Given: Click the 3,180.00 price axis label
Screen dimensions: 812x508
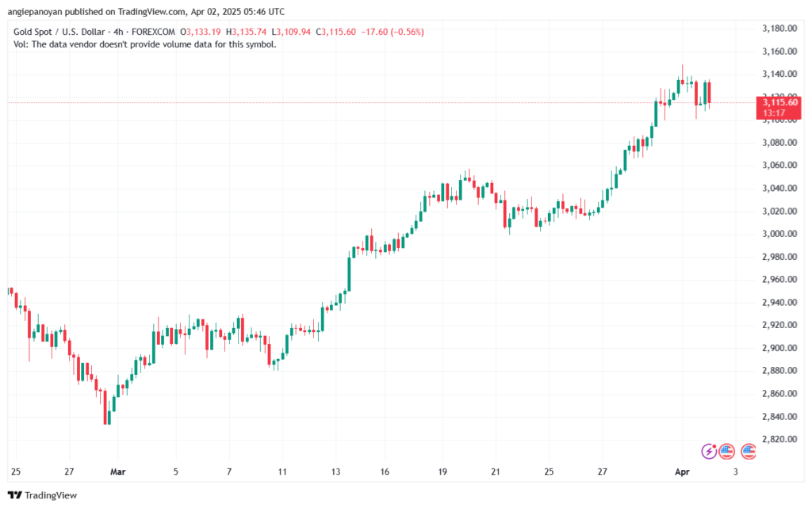Looking at the screenshot, I should 778,29.
